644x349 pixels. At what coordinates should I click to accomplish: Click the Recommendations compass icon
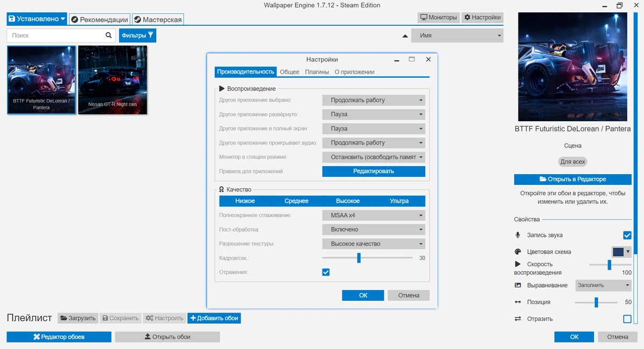pyautogui.click(x=75, y=19)
